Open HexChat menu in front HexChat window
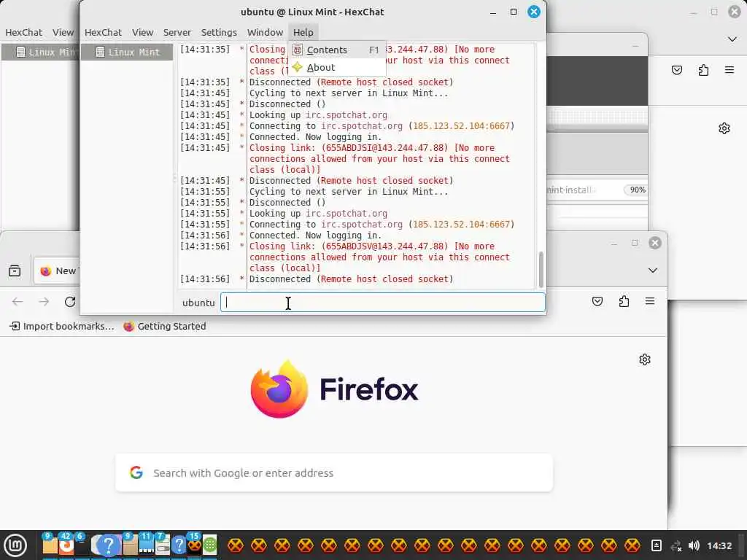 (x=103, y=32)
